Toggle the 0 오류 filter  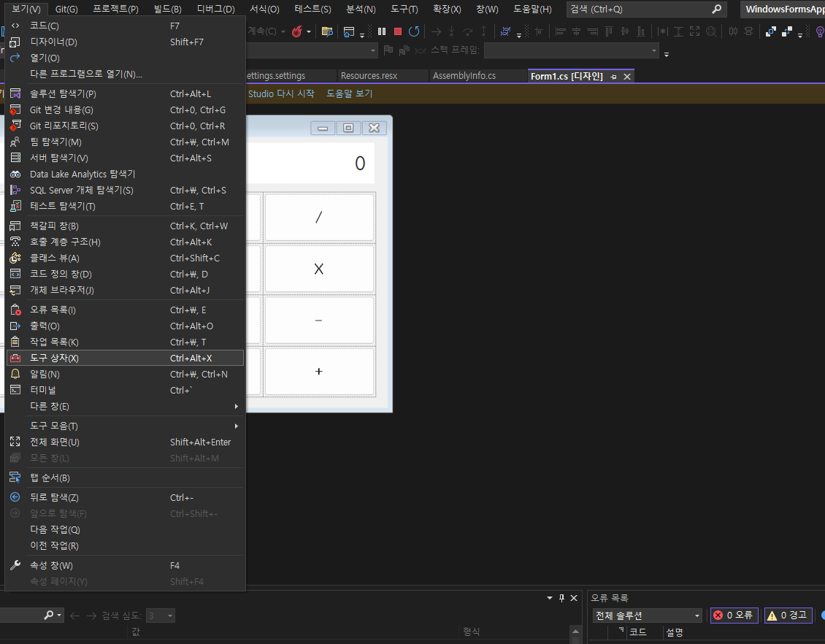pyautogui.click(x=734, y=615)
